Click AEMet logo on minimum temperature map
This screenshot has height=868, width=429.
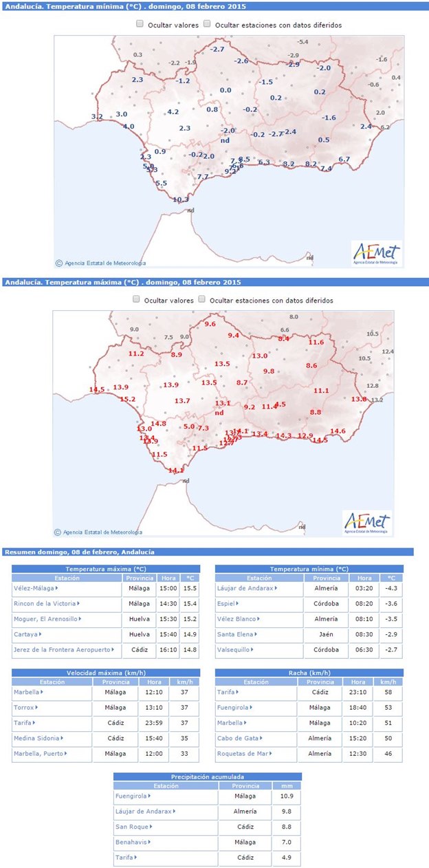pos(376,252)
